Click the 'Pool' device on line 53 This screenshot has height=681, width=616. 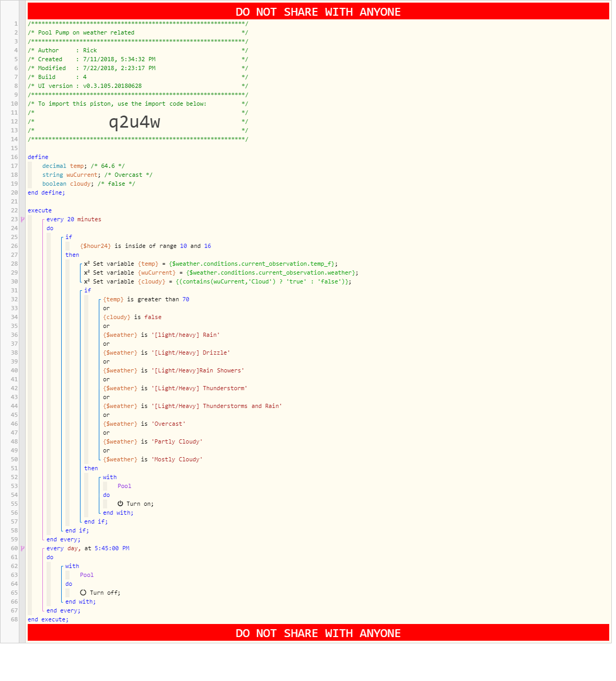click(124, 486)
